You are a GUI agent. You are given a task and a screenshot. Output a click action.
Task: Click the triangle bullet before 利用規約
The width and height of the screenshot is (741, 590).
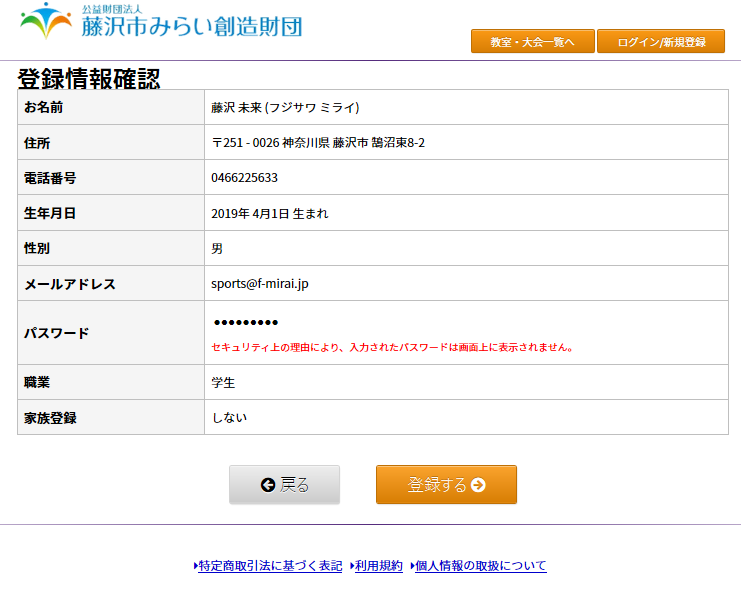[351, 566]
